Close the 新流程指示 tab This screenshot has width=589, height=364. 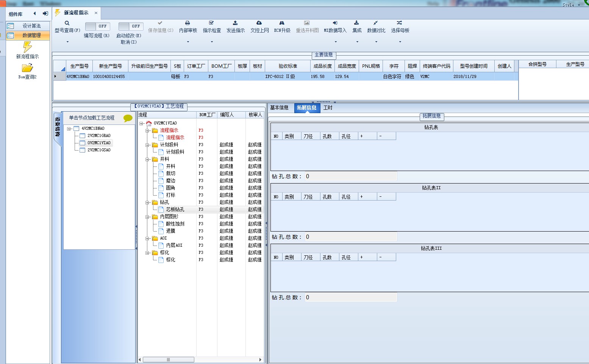pyautogui.click(x=96, y=13)
